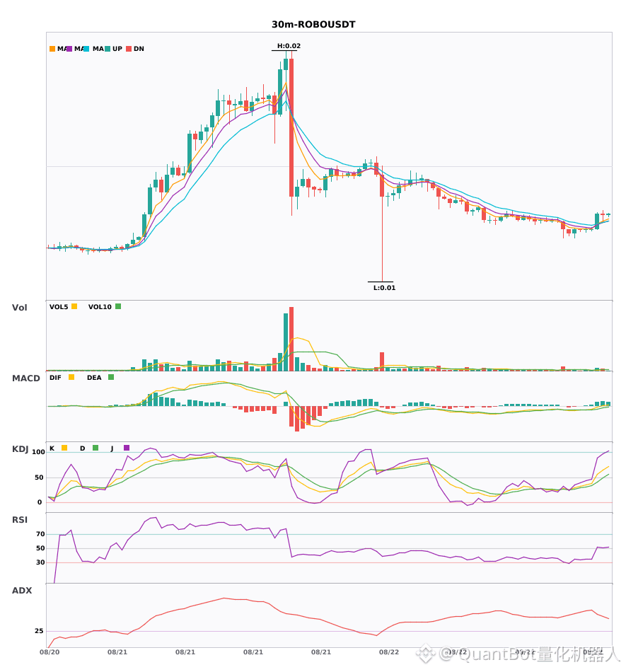The image size is (626, 672).
Task: Click the chart title "30m-ROBOUSDT"
Action: click(x=313, y=25)
